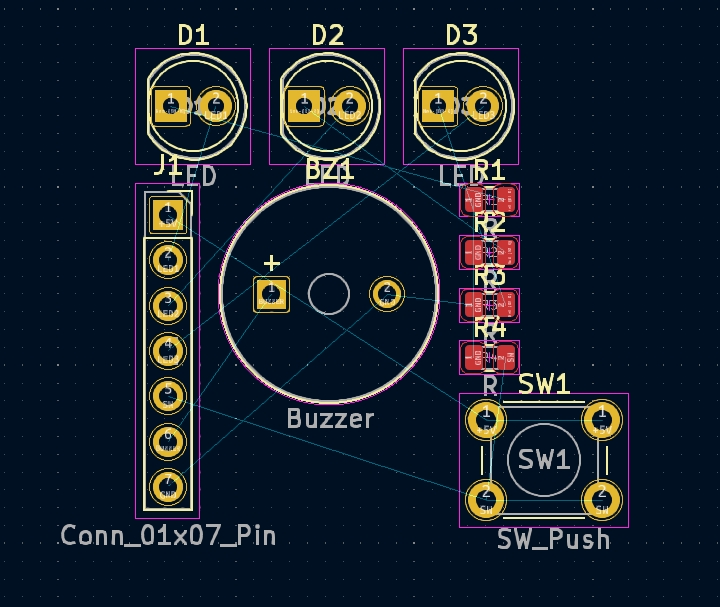Select the R1 reference label
Screen dimensions: 720x607
[x=489, y=171]
